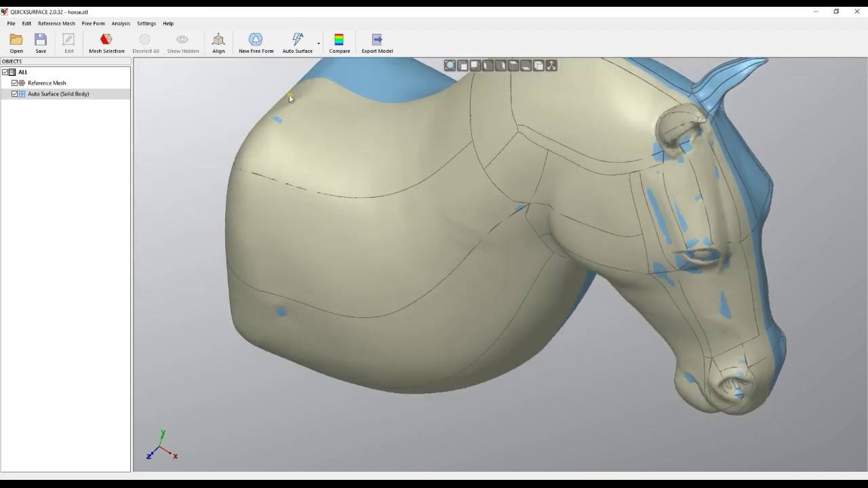Open the Analysis menu
868x488 pixels.
[x=121, y=24]
